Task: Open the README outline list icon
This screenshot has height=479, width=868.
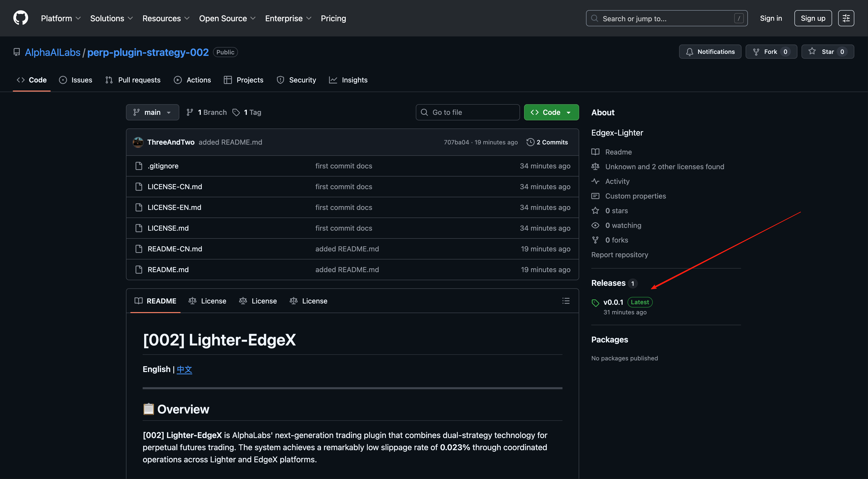Action: (566, 301)
